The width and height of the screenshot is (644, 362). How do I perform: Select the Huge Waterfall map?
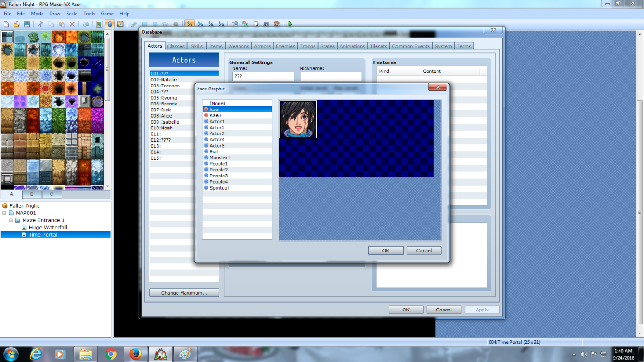coord(48,228)
